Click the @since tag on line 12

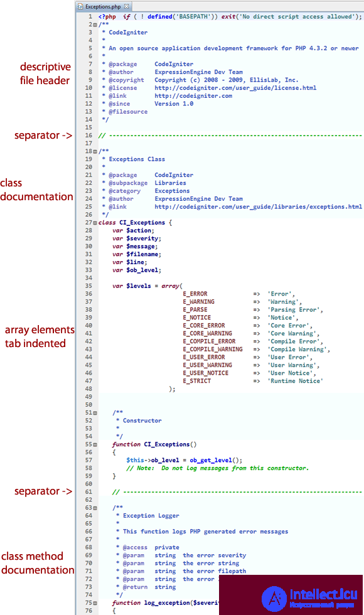click(x=119, y=104)
